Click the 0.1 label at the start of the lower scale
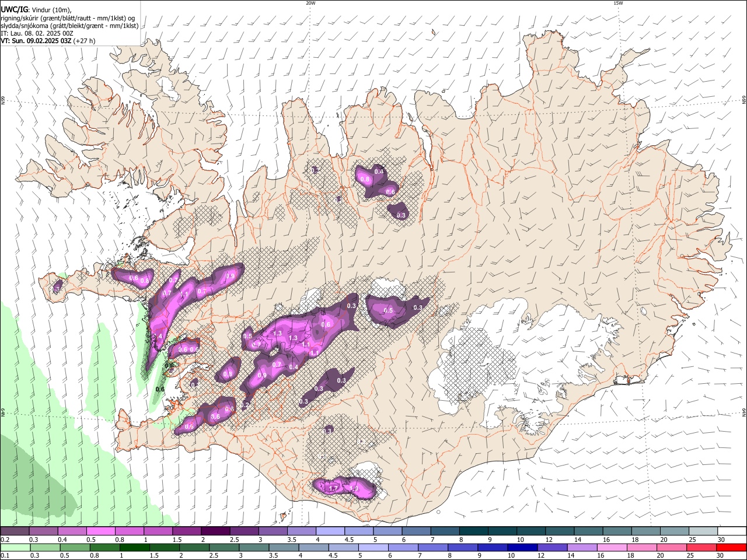The image size is (747, 560). (x=5, y=556)
